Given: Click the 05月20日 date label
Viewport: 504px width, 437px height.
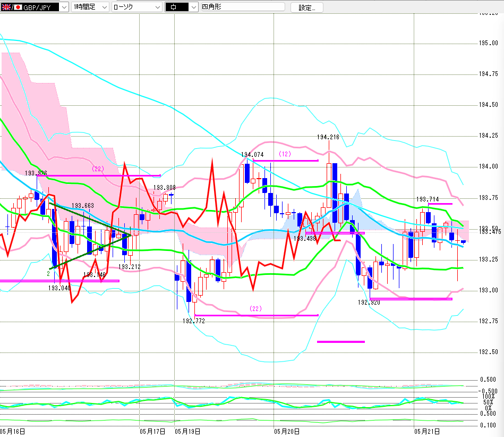Looking at the screenshot, I should pyautogui.click(x=287, y=431).
